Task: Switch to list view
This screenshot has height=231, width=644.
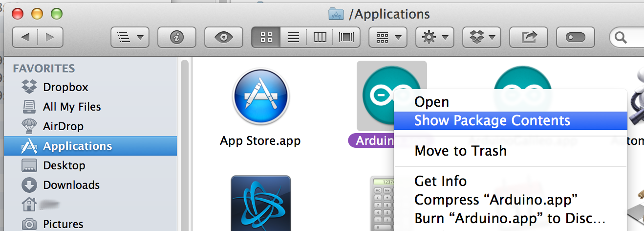Action: [x=293, y=37]
